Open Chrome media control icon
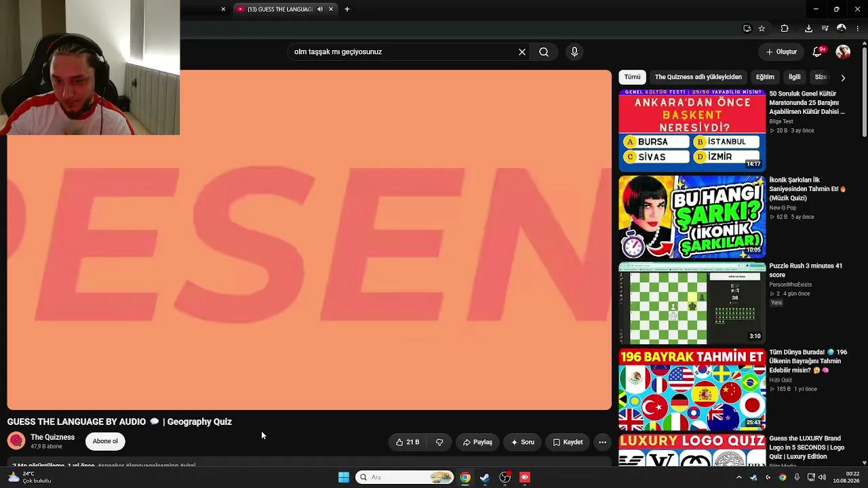868x488 pixels. (825, 28)
